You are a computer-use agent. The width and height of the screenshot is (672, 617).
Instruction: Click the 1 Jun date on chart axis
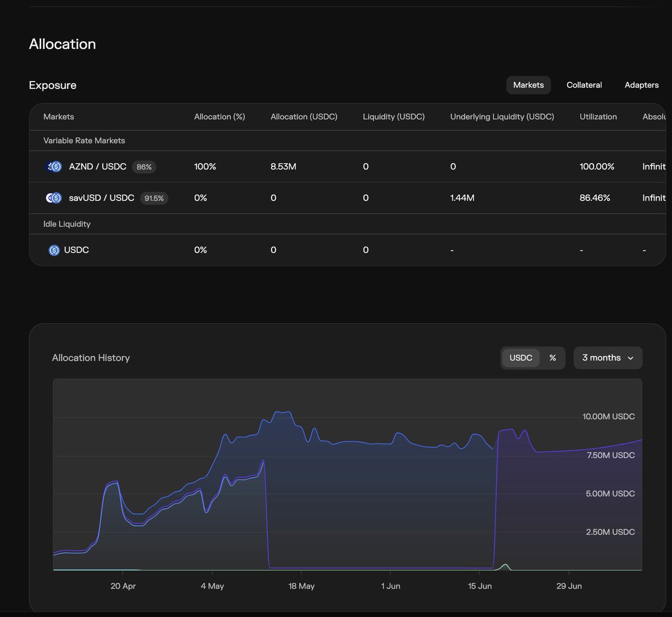point(390,586)
